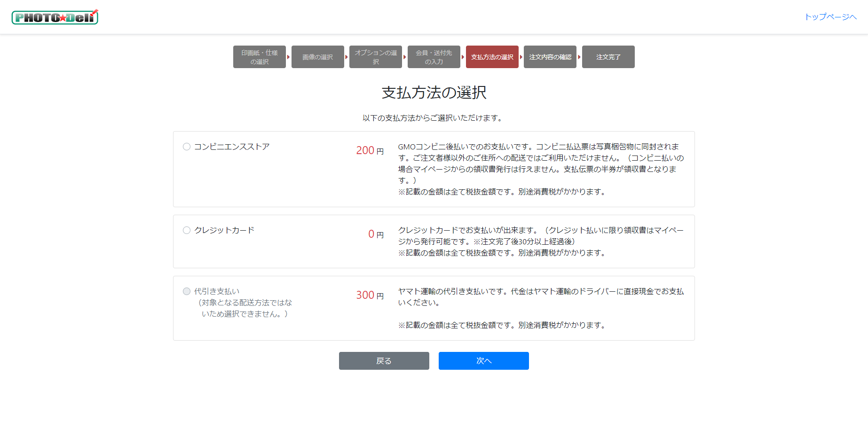Image resolution: width=868 pixels, height=436 pixels.
Task: Choose the クレジットカード radio button
Action: click(187, 230)
